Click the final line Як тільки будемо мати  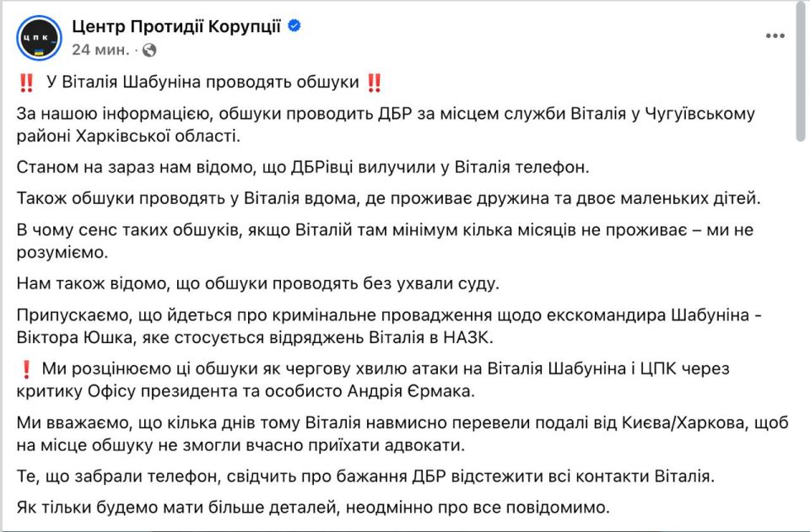pos(313,508)
